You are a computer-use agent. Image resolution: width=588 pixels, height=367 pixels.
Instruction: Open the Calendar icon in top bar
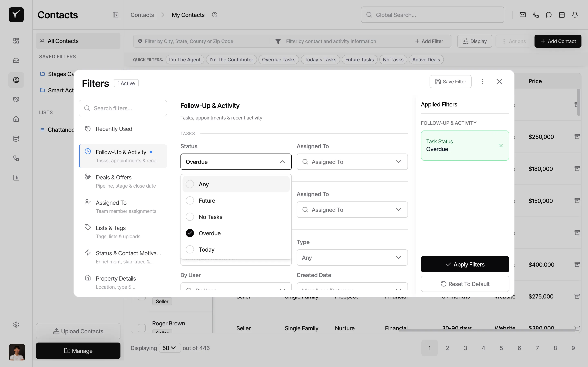561,14
